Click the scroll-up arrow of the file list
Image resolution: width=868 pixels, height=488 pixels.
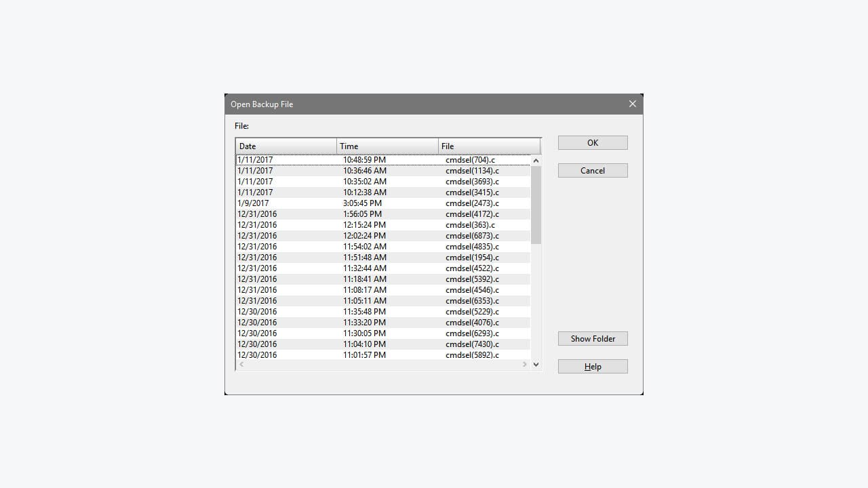(x=536, y=160)
